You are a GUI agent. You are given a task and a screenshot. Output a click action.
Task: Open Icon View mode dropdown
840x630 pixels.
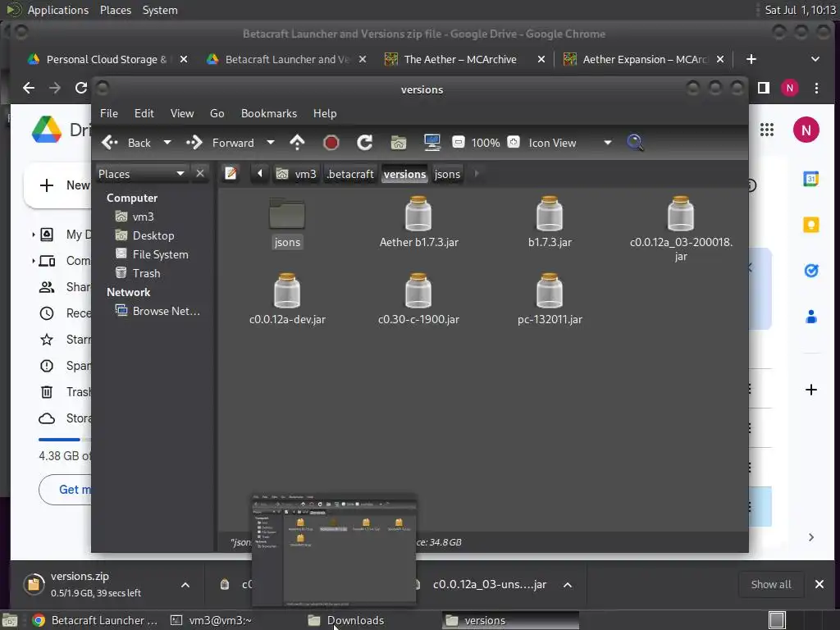click(x=570, y=143)
